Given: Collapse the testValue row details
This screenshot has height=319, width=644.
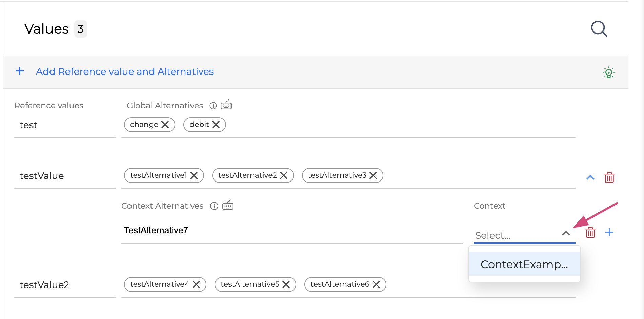Looking at the screenshot, I should click(590, 177).
